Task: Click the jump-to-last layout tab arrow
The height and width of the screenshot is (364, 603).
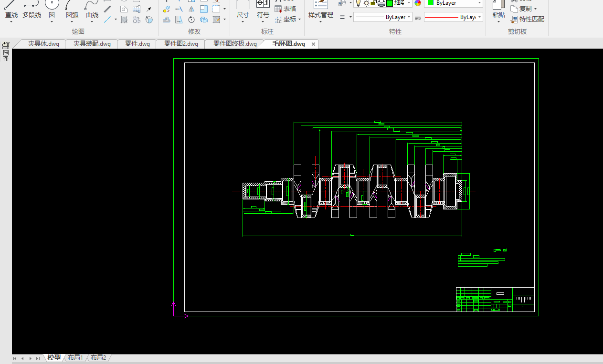Action: [x=38, y=358]
